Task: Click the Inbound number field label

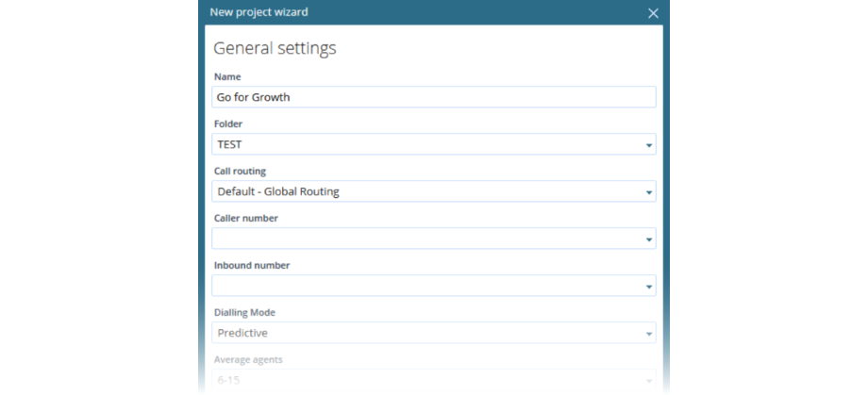Action: pos(252,265)
